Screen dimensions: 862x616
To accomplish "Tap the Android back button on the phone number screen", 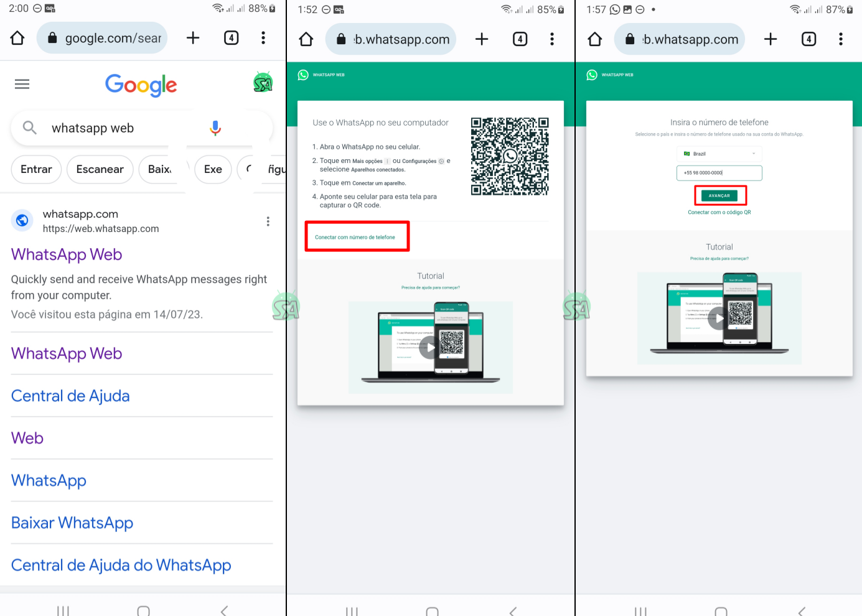I will pos(802,612).
